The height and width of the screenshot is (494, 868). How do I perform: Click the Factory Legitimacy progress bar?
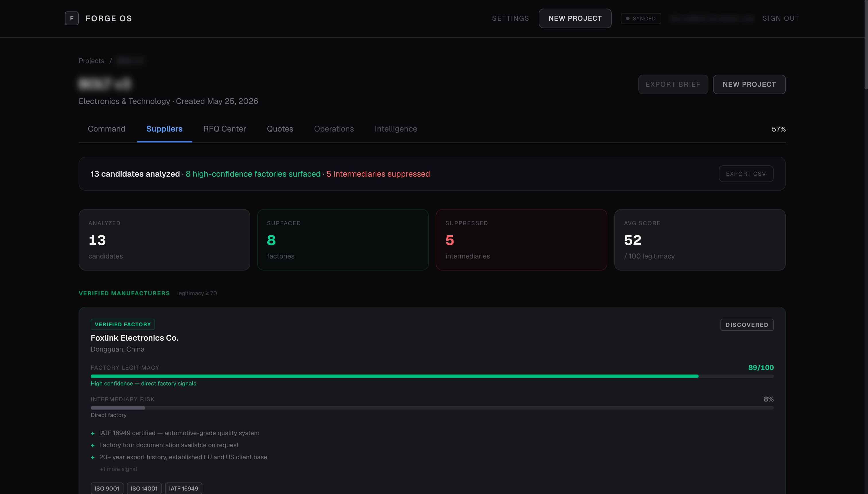pyautogui.click(x=432, y=376)
